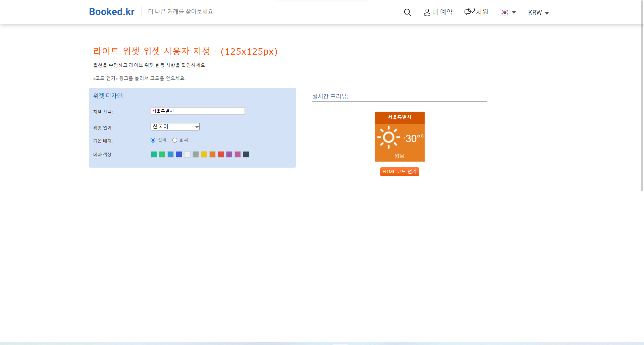This screenshot has width=644, height=345.
Task: Open 내 예약 (my bookings)
Action: (438, 12)
